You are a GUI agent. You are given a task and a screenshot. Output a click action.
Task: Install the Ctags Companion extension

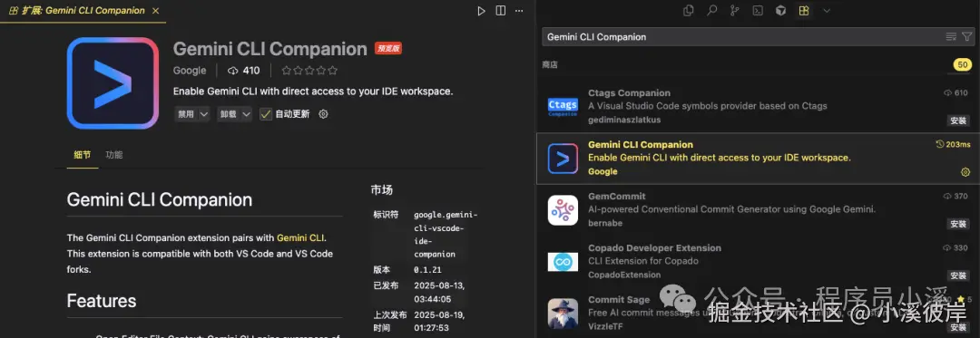(x=958, y=121)
